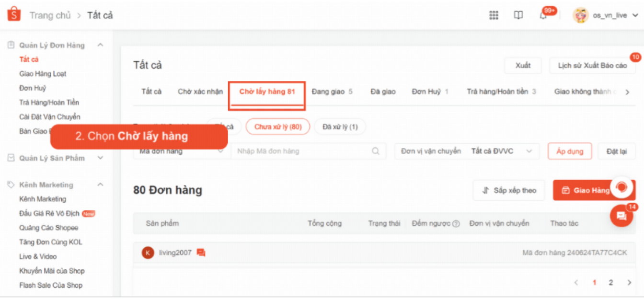Collapse the Quản Lý Đơn Hàng section

point(100,45)
